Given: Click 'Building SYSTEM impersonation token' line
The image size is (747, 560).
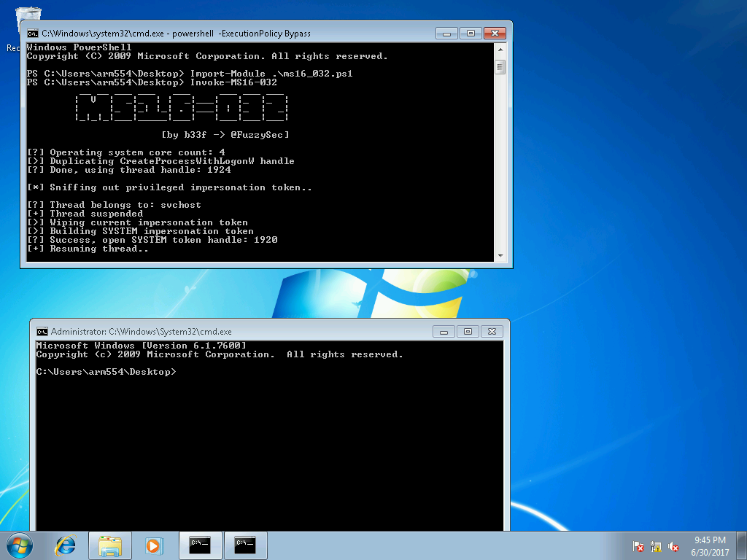Looking at the screenshot, I should (x=141, y=231).
